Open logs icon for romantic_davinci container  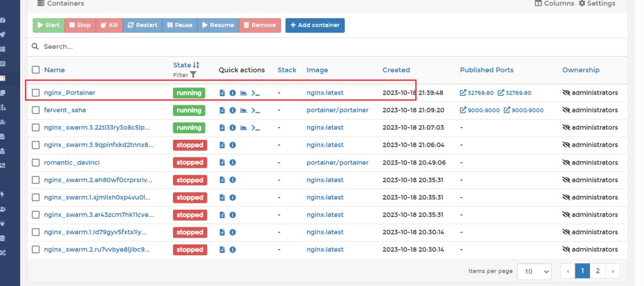(x=222, y=163)
